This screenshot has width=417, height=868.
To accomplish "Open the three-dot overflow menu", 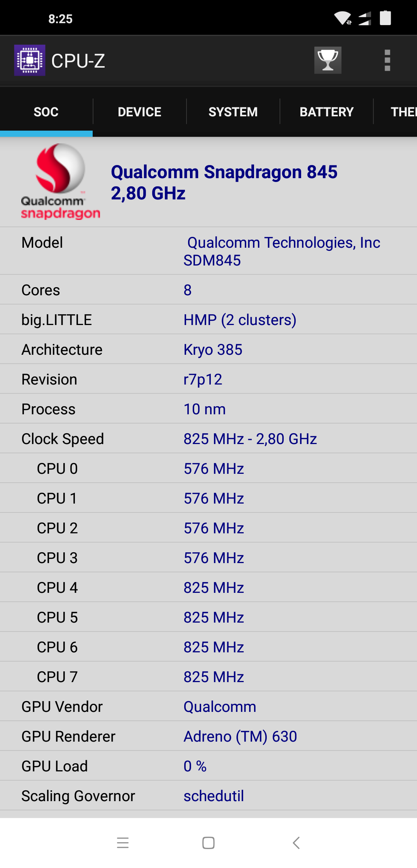I will (x=387, y=60).
